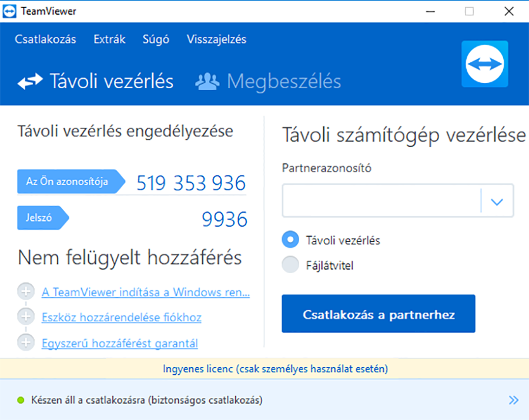The image size is (529, 420).
Task: Open the 'Egyszerű hozzáférést garantál' link
Action: coord(120,343)
